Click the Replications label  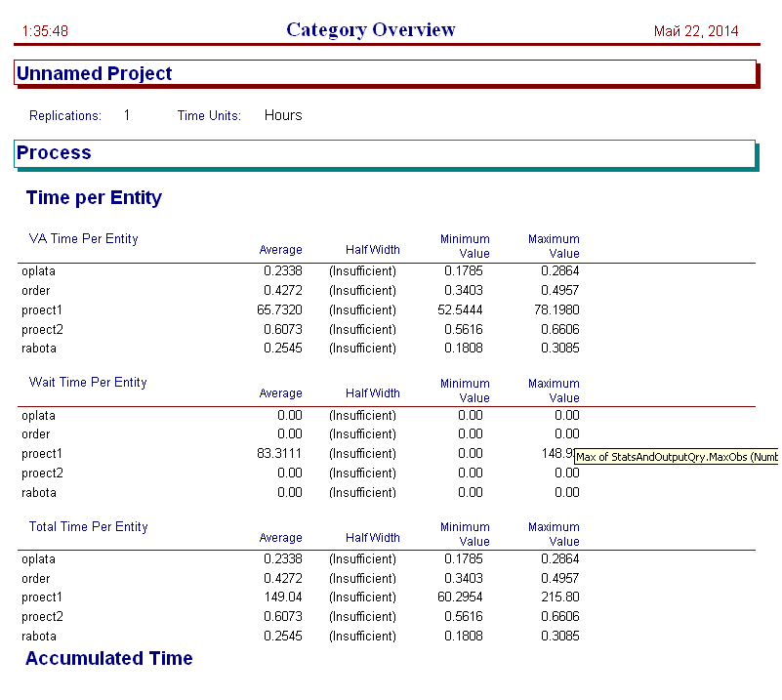(x=65, y=115)
